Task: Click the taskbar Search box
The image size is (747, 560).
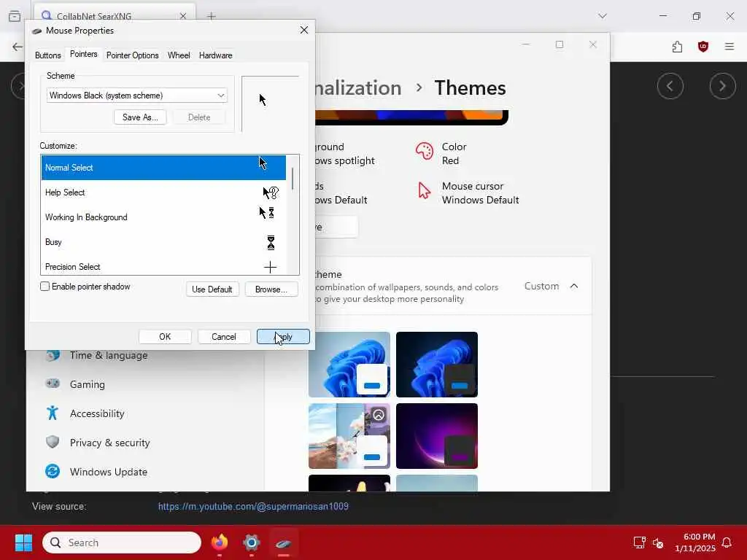Action: [x=122, y=542]
